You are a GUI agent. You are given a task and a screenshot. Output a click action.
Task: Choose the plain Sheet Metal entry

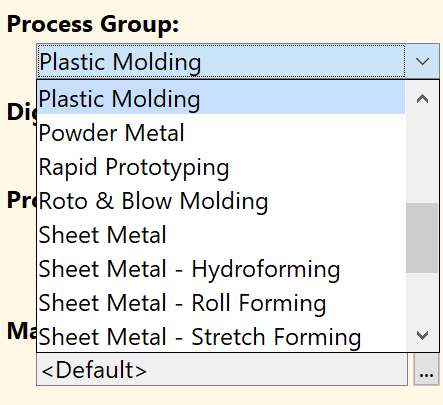[x=221, y=235]
